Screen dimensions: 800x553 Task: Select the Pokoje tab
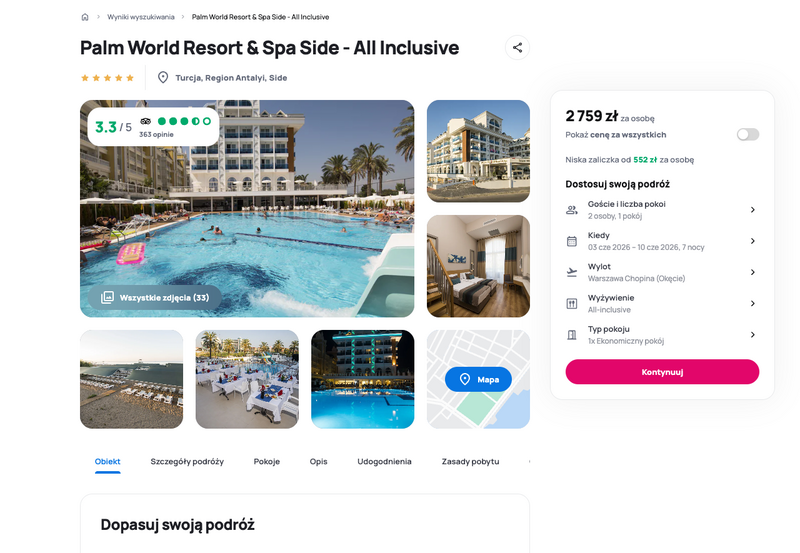[x=267, y=461]
